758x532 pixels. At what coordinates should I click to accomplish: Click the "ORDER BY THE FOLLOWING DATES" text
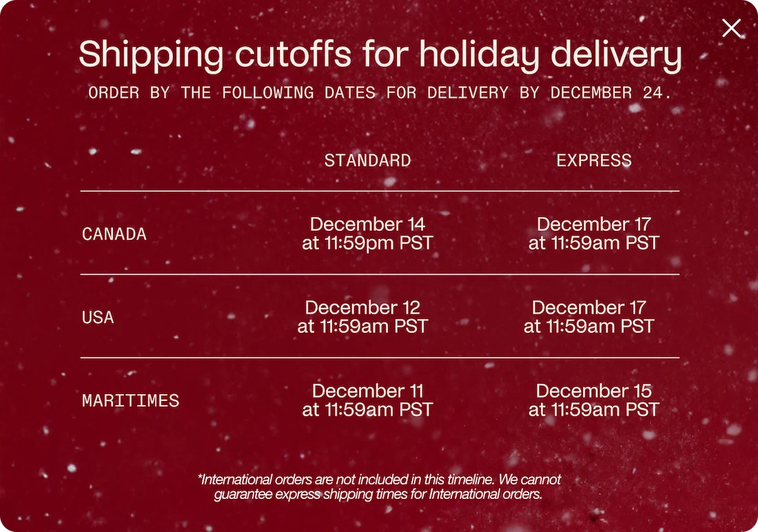(x=232, y=92)
